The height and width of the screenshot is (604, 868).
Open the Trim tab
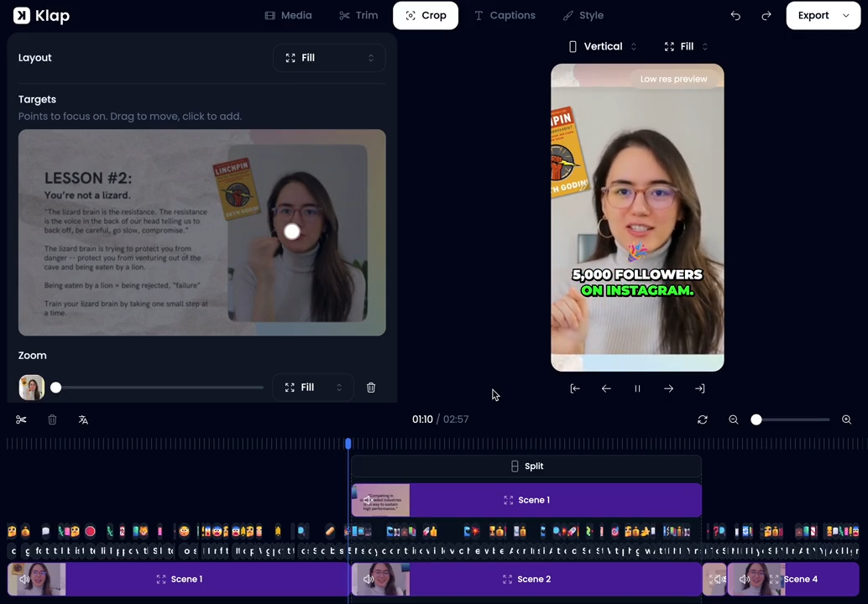[x=358, y=16]
